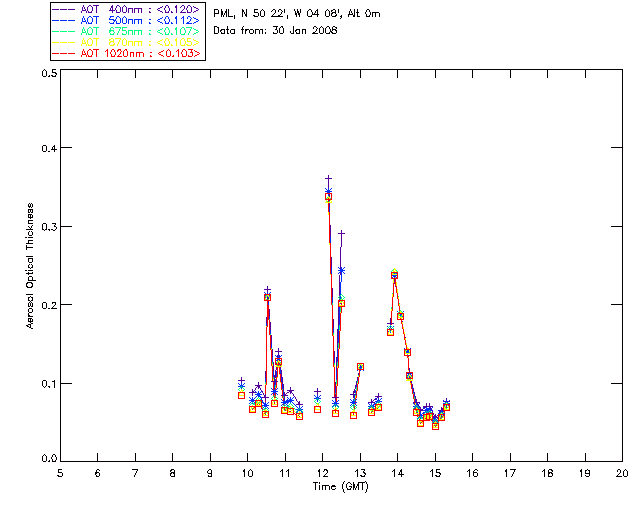Click the x-axis label 20

click(622, 473)
